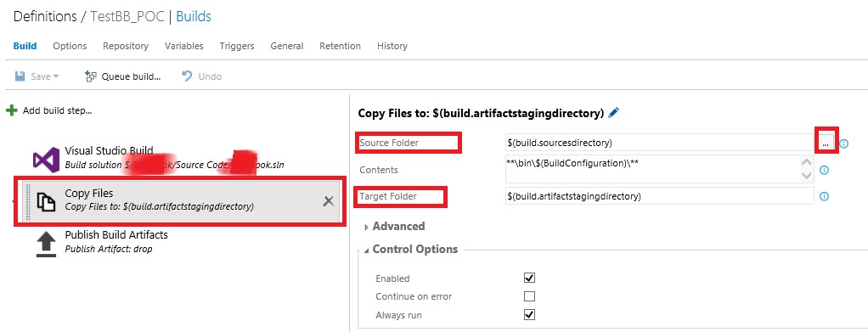Expand the Advanced section
Image resolution: width=868 pixels, height=332 pixels.
394,227
